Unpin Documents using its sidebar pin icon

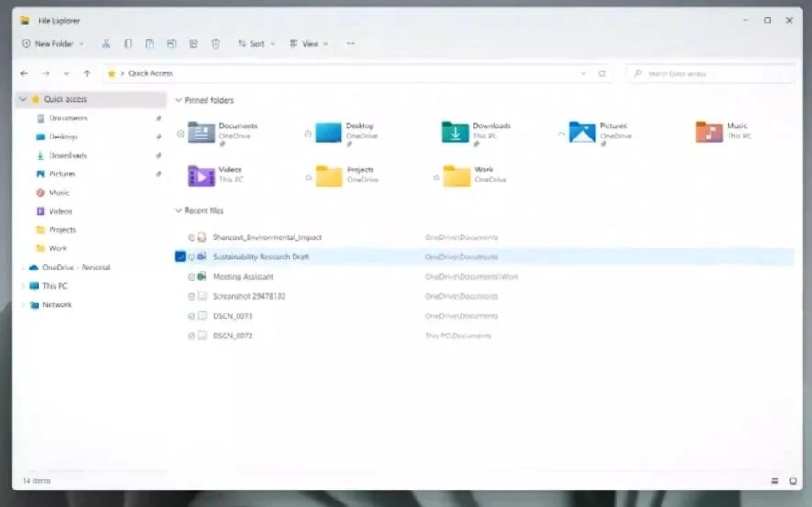[159, 118]
